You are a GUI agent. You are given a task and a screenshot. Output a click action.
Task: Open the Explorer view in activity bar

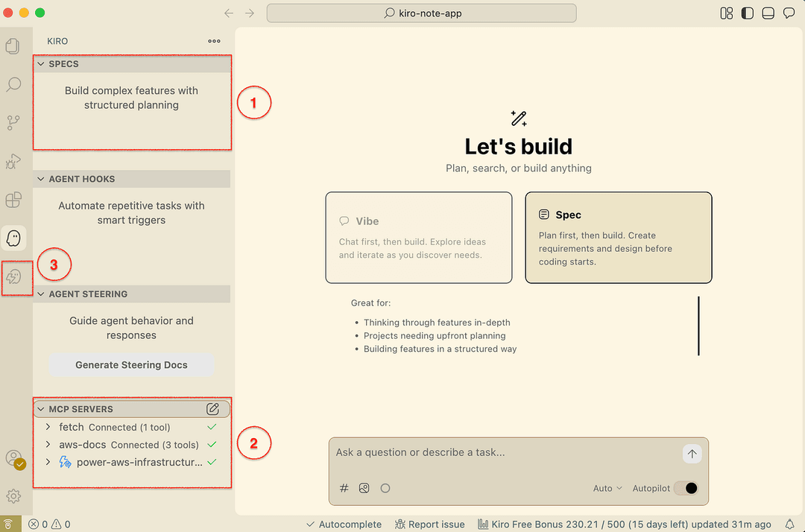point(13,46)
